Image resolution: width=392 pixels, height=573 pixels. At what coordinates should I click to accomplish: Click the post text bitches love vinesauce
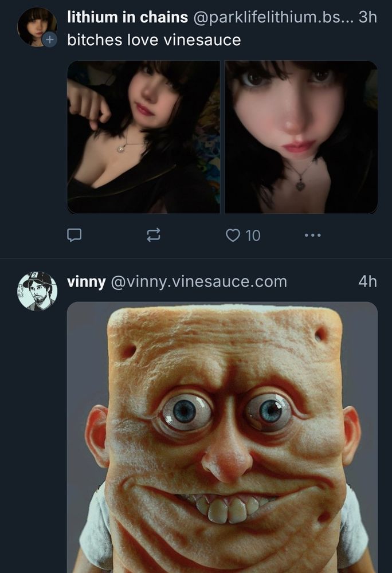pos(154,40)
